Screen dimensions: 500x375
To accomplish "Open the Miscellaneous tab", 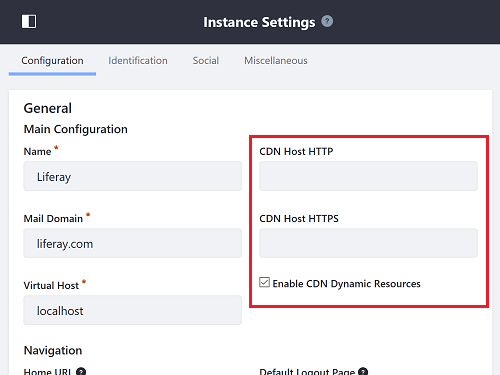I will (x=276, y=61).
